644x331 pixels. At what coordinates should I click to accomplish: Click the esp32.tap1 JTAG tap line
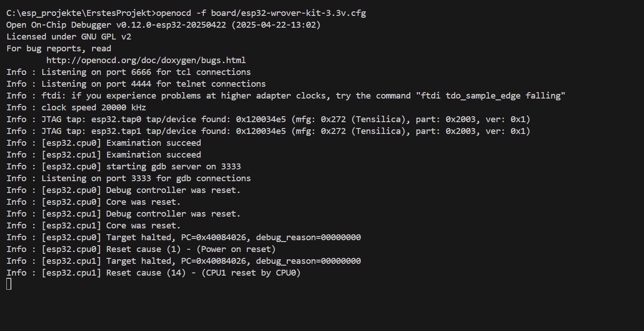click(268, 131)
